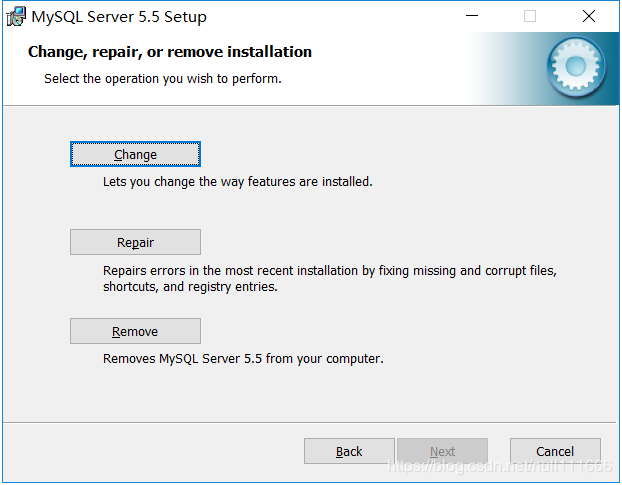Click the greyed-out Next button
This screenshot has height=485, width=622.
click(x=442, y=451)
